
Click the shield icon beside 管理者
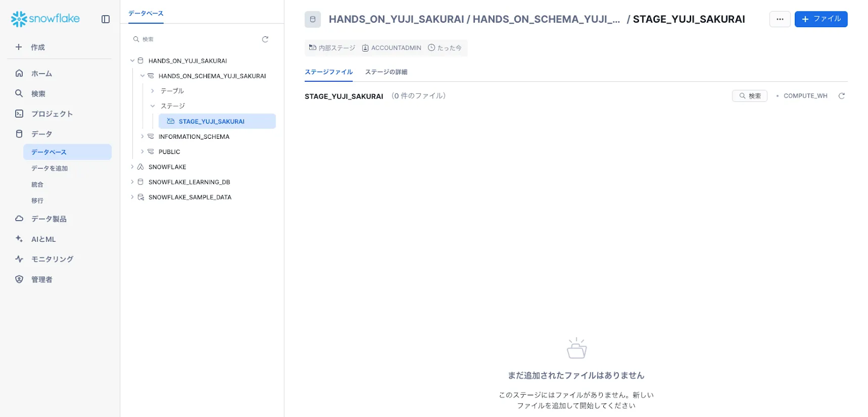pyautogui.click(x=19, y=279)
